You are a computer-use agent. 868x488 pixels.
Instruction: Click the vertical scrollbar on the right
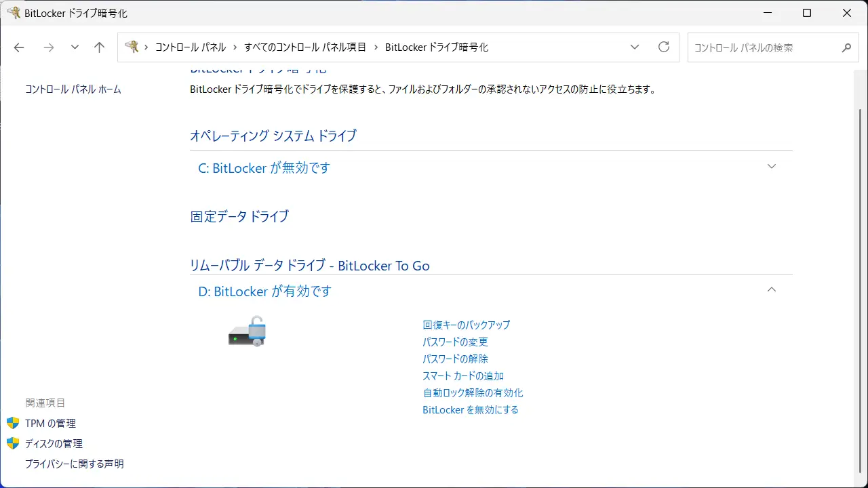pos(861,271)
